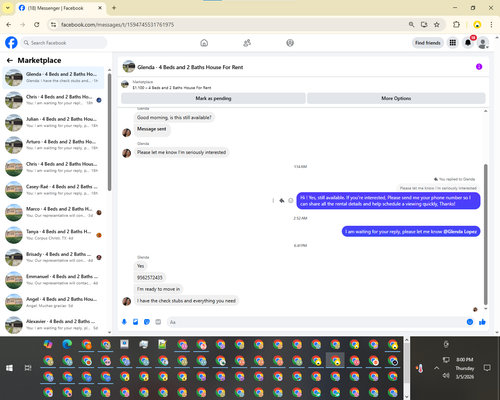Viewport: 500px width, 400px height.
Task: Open Chrome three-dot menu
Action: pos(491,25)
